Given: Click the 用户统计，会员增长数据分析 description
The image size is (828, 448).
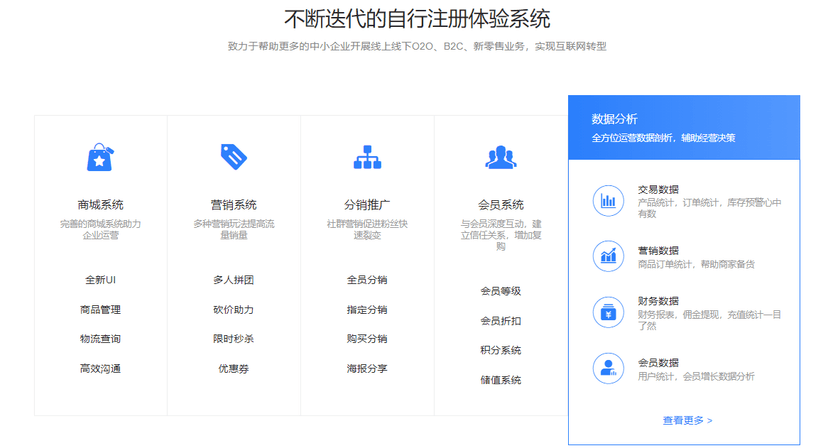Looking at the screenshot, I should click(696, 377).
